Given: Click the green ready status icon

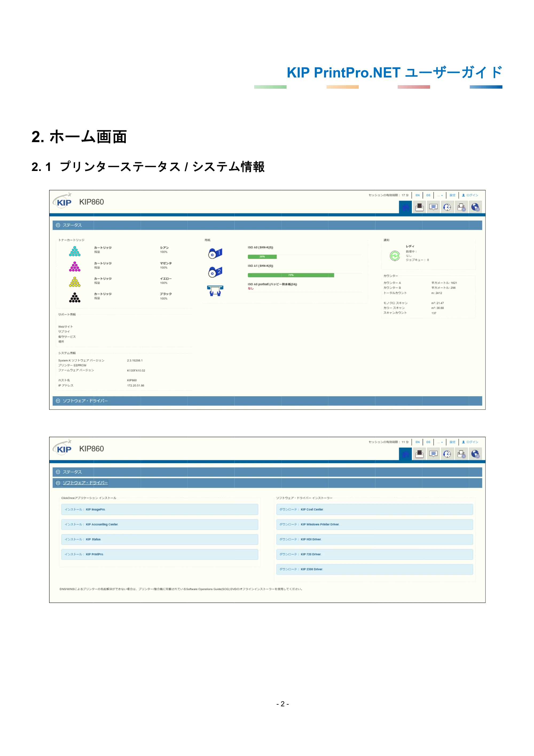Looking at the screenshot, I should [x=395, y=255].
